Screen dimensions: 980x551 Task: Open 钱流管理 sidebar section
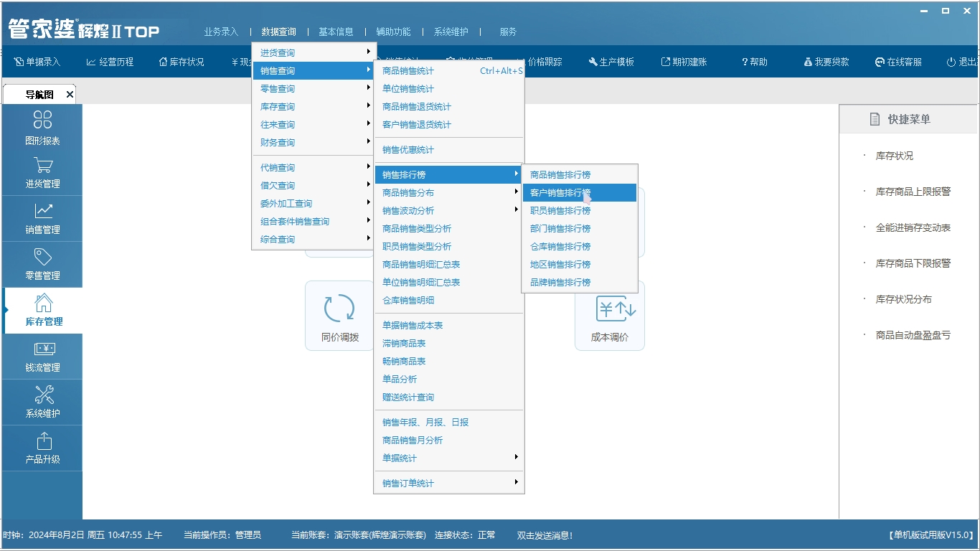[42, 357]
